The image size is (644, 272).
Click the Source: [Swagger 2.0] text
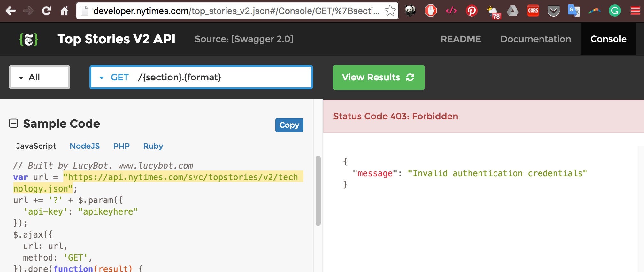click(x=244, y=39)
